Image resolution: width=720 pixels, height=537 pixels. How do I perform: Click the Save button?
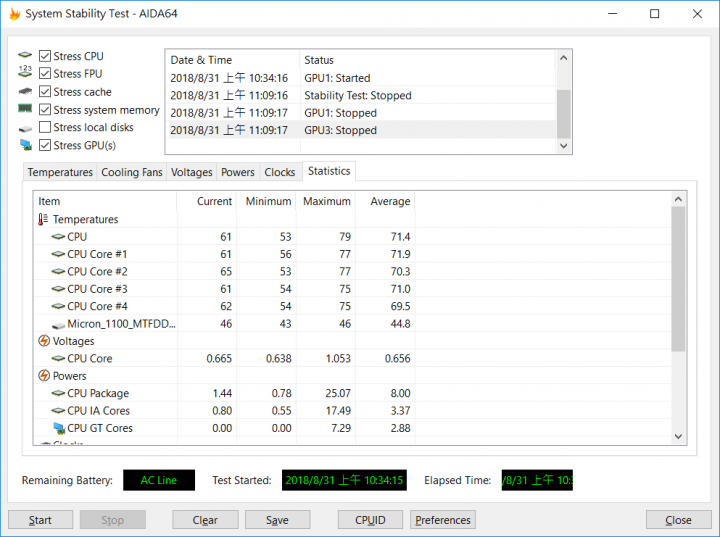pos(277,520)
